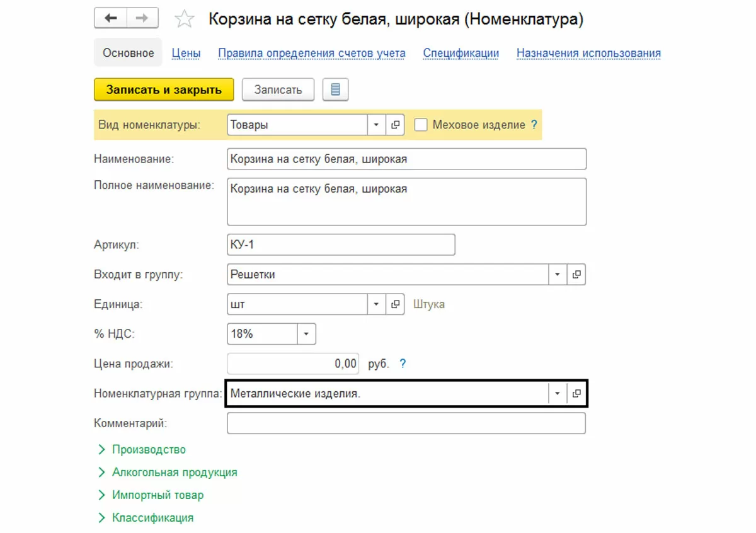Click the forward navigation arrow
The height and width of the screenshot is (533, 756).
pos(142,18)
